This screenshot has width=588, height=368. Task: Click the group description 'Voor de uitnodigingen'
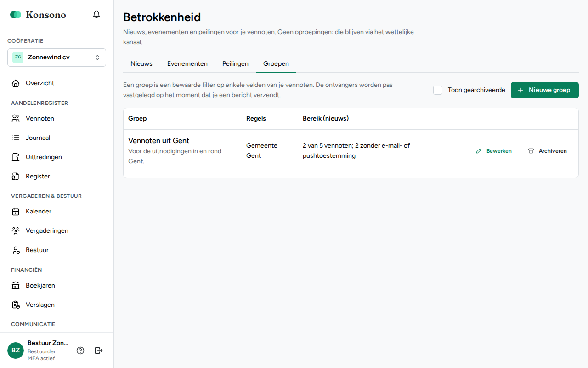(x=175, y=156)
